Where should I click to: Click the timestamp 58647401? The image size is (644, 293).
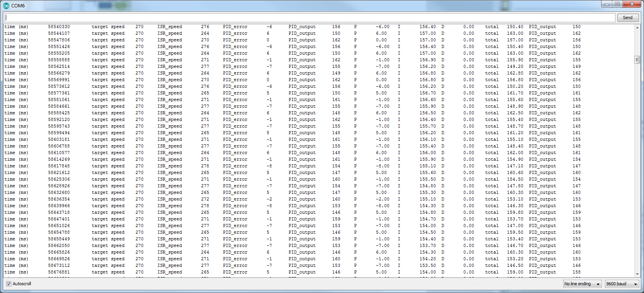point(59,219)
